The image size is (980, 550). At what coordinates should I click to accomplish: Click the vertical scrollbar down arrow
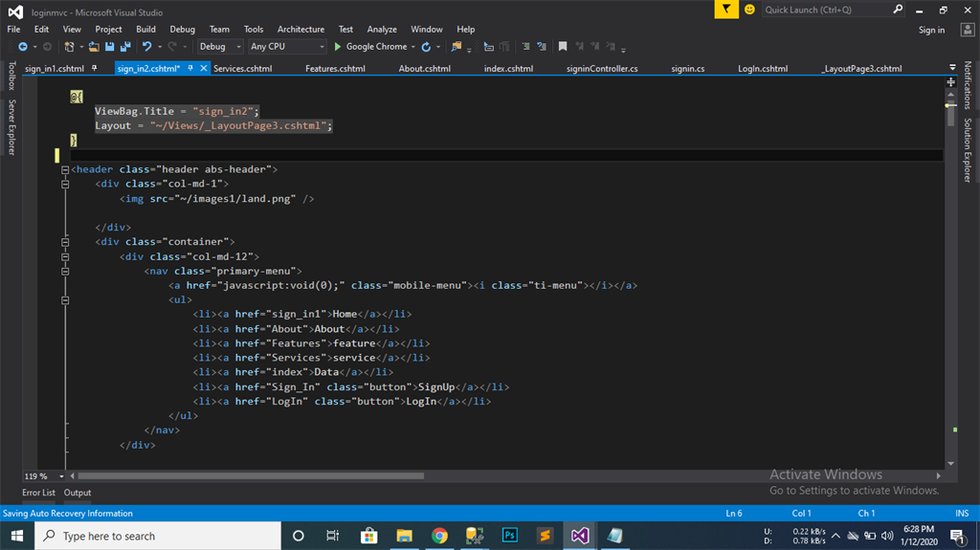click(950, 464)
